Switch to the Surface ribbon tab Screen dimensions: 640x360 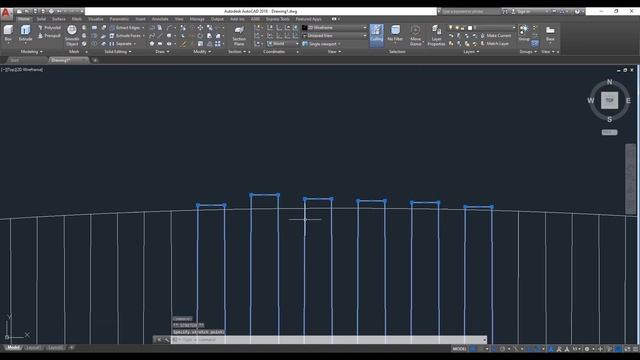coord(59,19)
